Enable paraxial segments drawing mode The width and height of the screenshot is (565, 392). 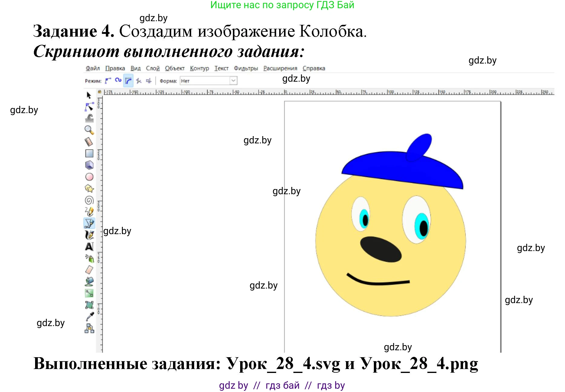pos(148,80)
